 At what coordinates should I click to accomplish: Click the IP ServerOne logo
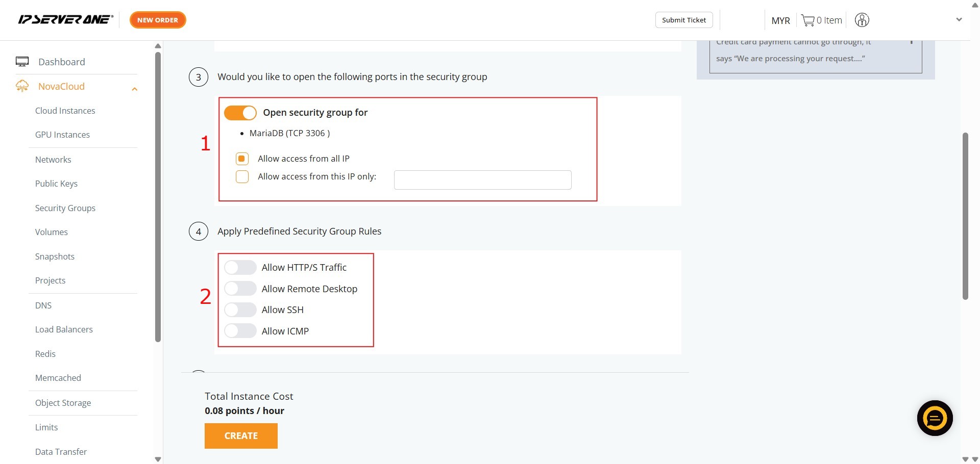[65, 20]
